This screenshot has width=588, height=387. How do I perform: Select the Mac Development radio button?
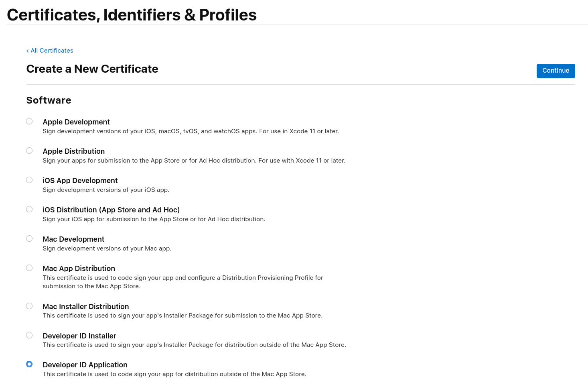[29, 238]
